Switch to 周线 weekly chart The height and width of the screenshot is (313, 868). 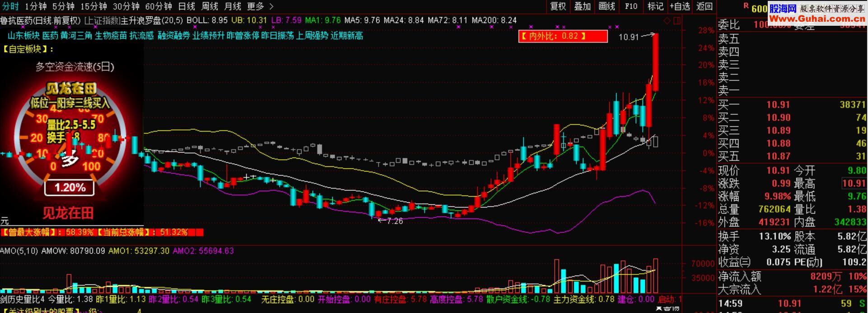pos(210,6)
